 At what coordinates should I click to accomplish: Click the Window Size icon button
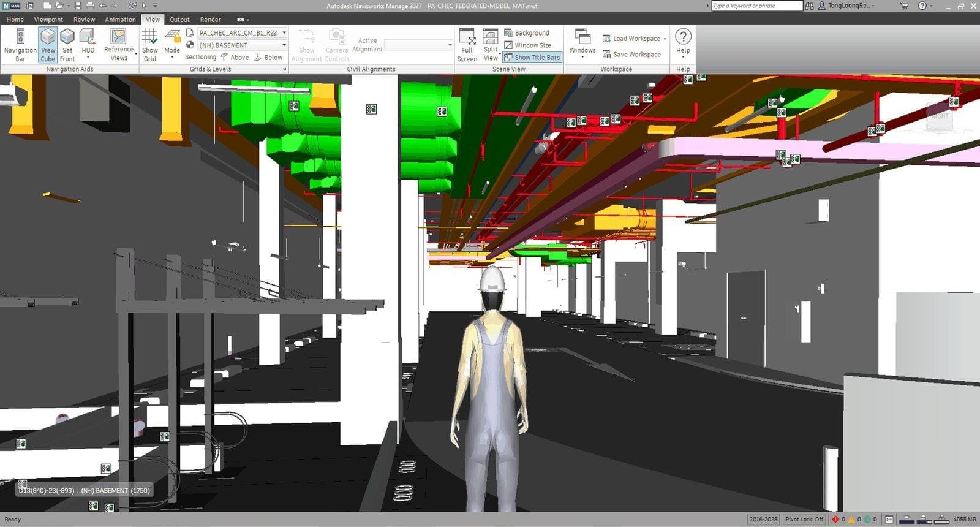click(x=527, y=45)
